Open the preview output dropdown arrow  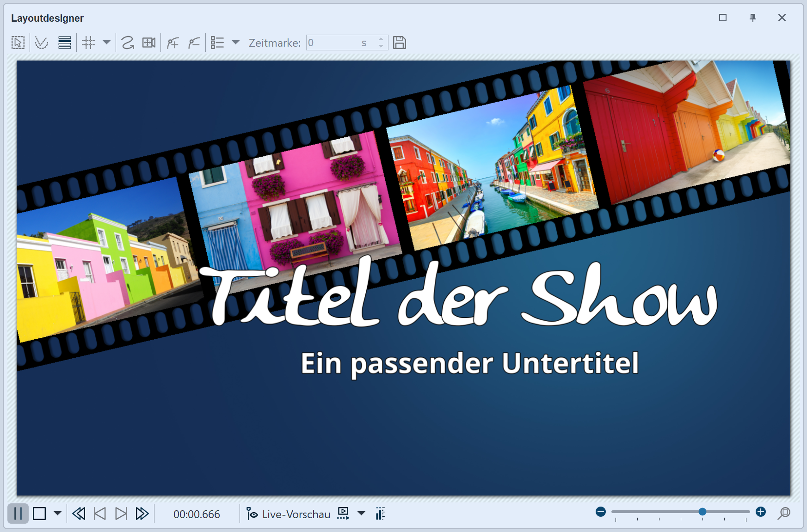(361, 514)
